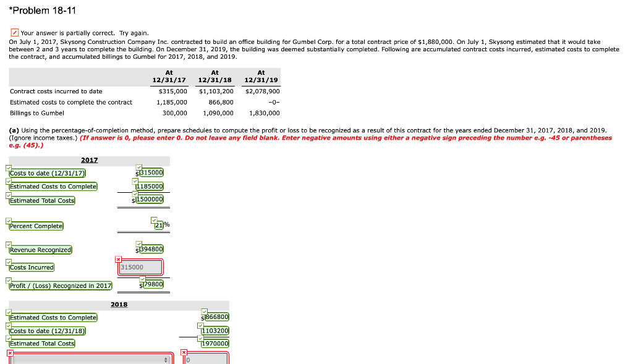The width and height of the screenshot is (633, 364).
Task: Click the 1,090,000 billings cell
Action: click(x=218, y=113)
